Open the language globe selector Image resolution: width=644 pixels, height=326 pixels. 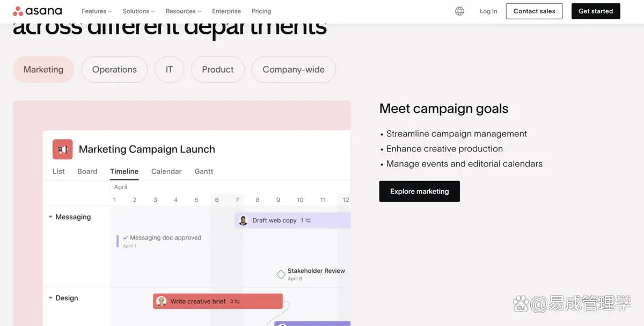459,11
